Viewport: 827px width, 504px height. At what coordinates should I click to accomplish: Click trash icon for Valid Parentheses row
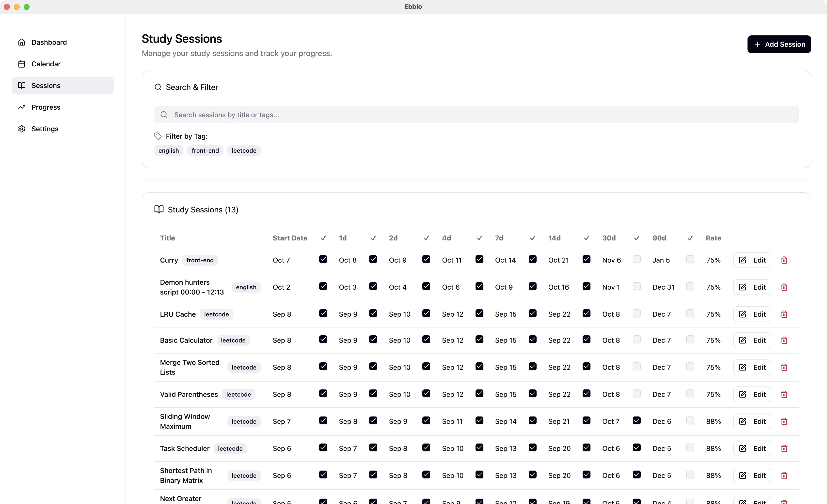pyautogui.click(x=784, y=394)
